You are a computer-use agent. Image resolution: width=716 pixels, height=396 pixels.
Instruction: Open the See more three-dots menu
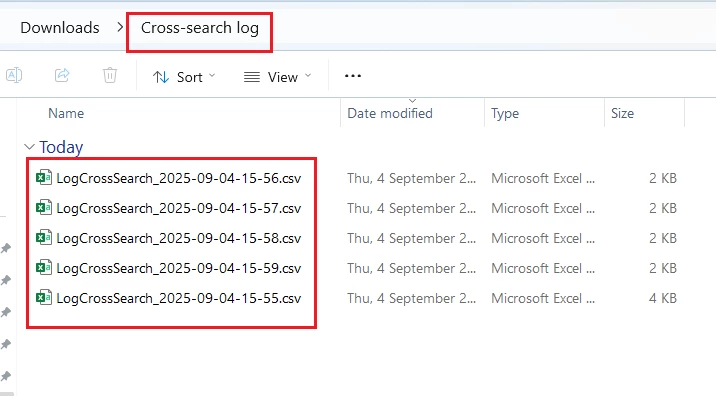click(353, 76)
